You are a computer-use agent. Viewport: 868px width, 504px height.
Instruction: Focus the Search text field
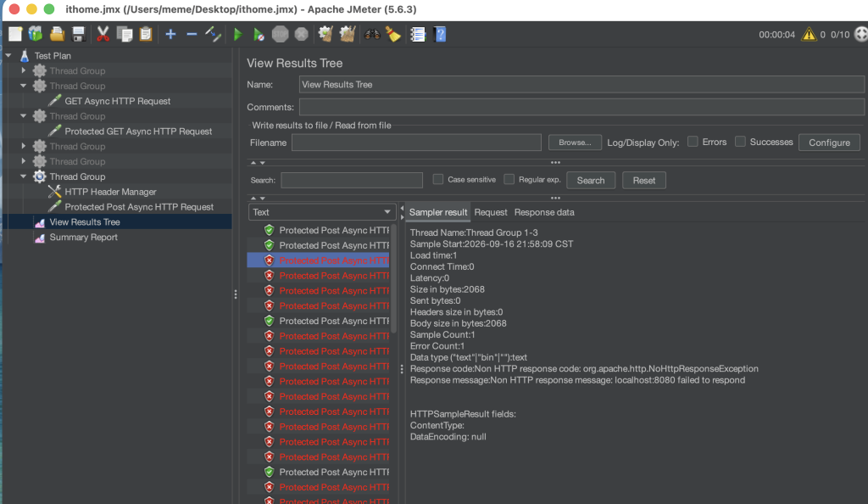pos(352,180)
